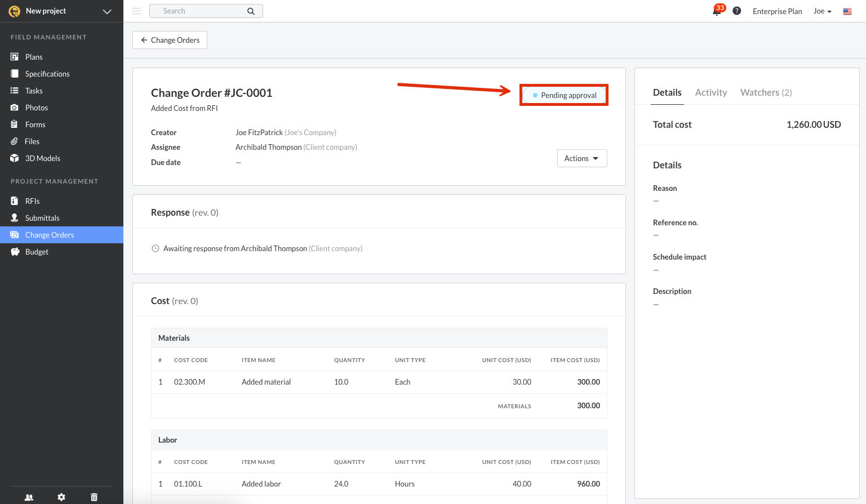Click the hamburger menu icon
Viewport: 866px width, 504px height.
136,11
